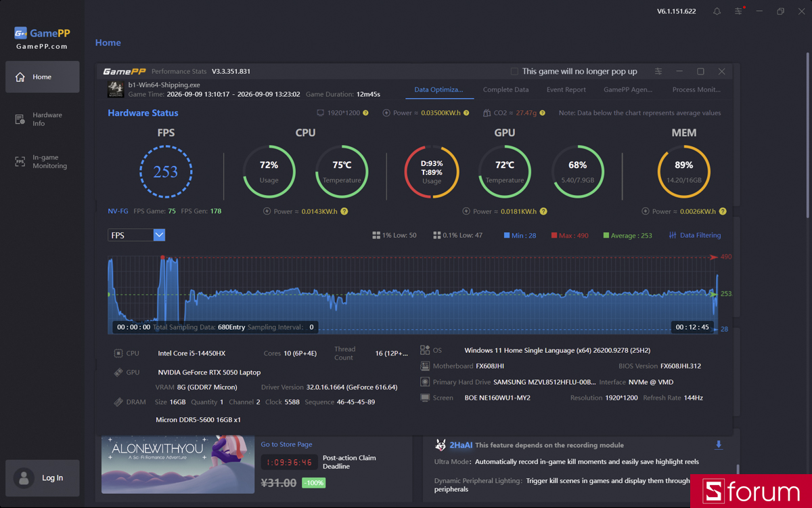Screen dimensions: 812x508
Task: Select Micron DDR5-5600 16GB x1 text
Action: tap(198, 420)
